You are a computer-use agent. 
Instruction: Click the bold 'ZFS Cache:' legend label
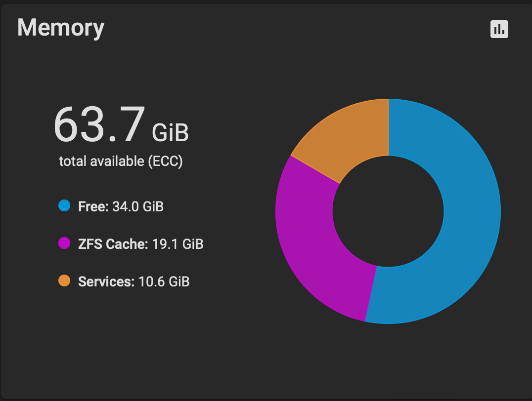[x=113, y=244]
